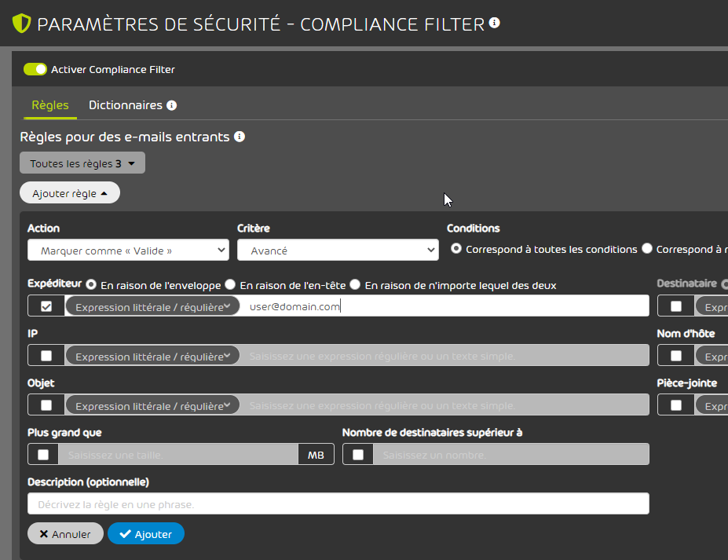Click the Annuler button
This screenshot has width=728, height=560.
click(x=65, y=534)
